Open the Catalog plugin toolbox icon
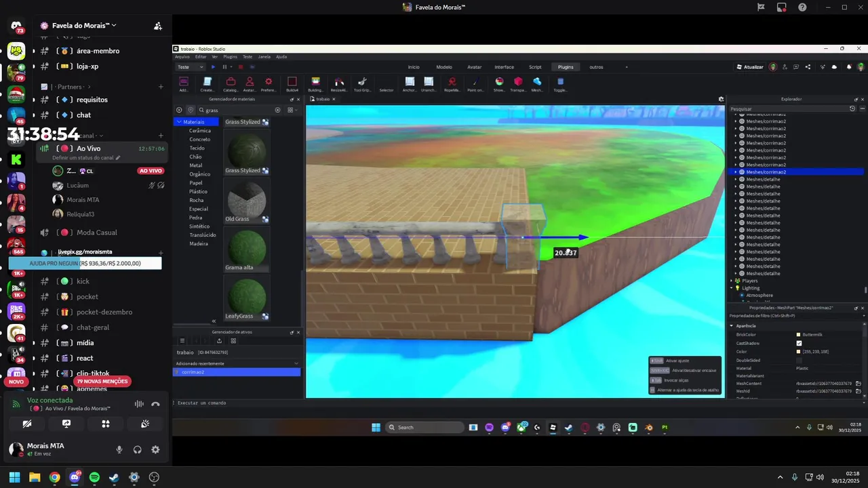 (231, 84)
